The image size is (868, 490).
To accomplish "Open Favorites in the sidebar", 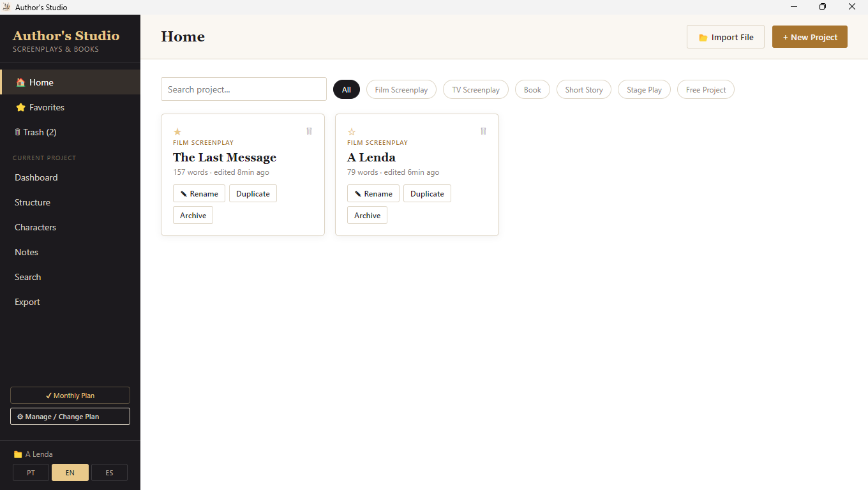I will click(x=70, y=107).
